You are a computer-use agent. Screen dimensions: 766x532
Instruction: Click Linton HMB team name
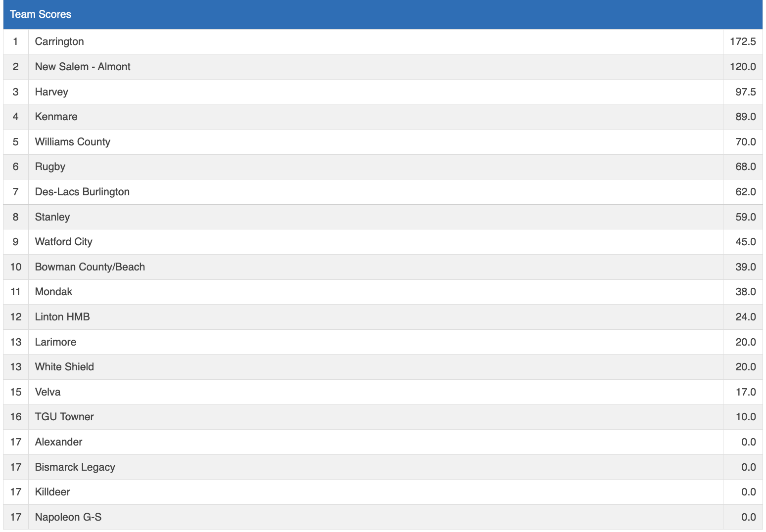(62, 317)
